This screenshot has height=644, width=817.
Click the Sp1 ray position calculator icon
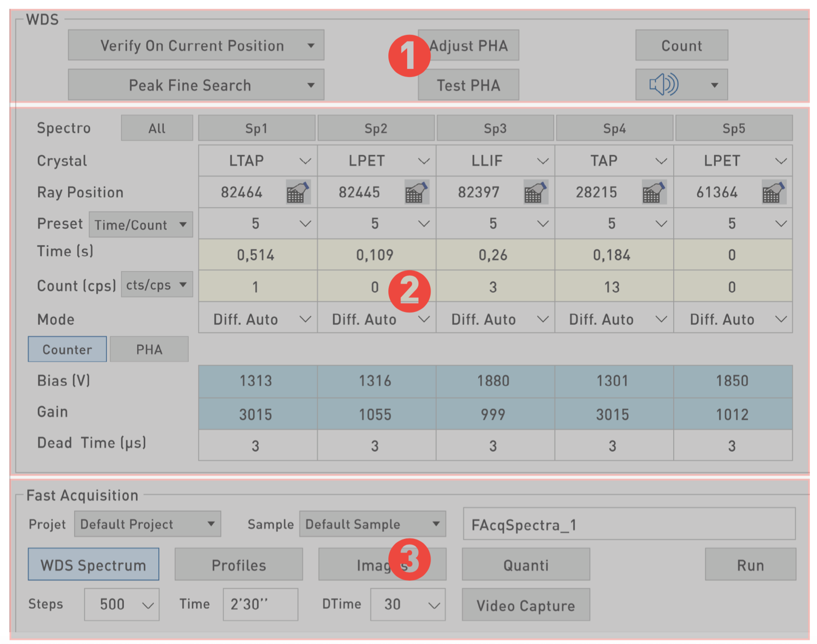point(298,192)
